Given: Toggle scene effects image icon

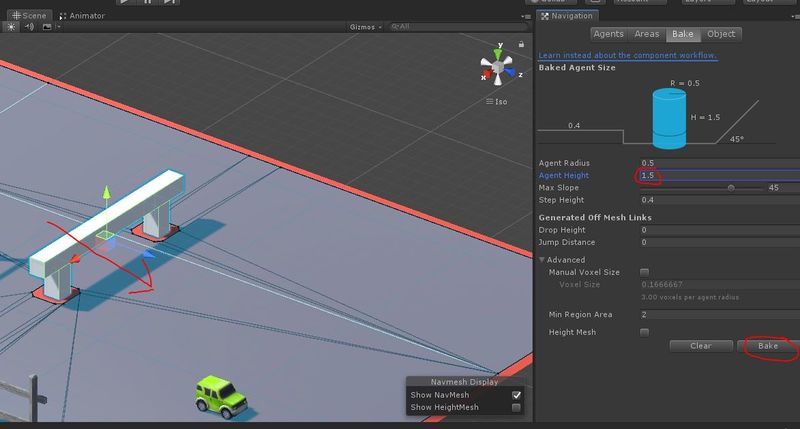Looking at the screenshot, I should coord(46,27).
